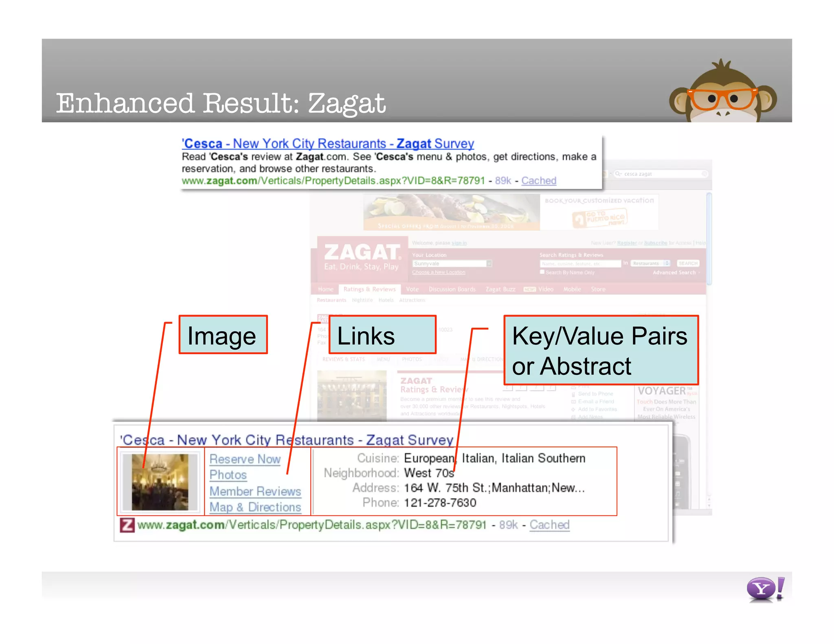This screenshot has width=834, height=644.
Task: Select Restaurants sub-navigation link
Action: 331,300
